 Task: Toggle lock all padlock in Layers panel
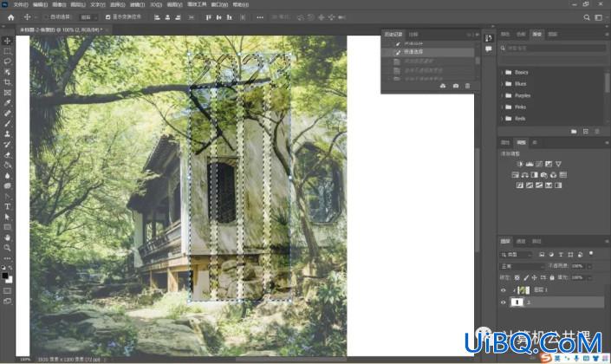pos(552,278)
